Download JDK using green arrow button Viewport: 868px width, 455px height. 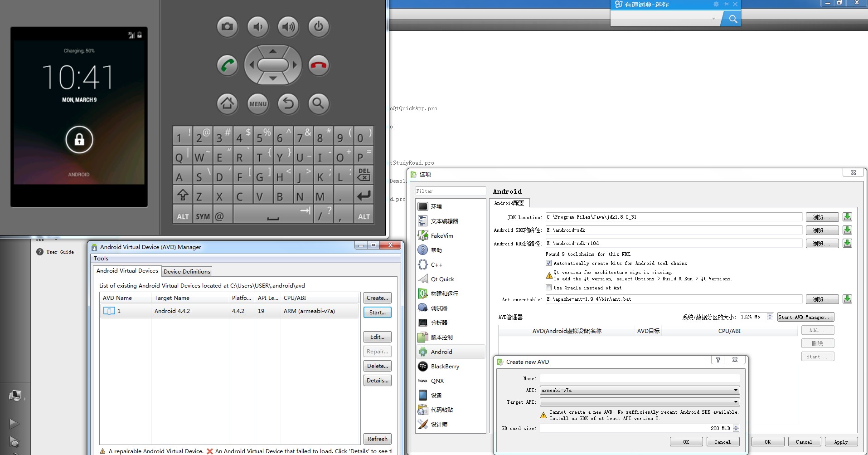tap(847, 217)
